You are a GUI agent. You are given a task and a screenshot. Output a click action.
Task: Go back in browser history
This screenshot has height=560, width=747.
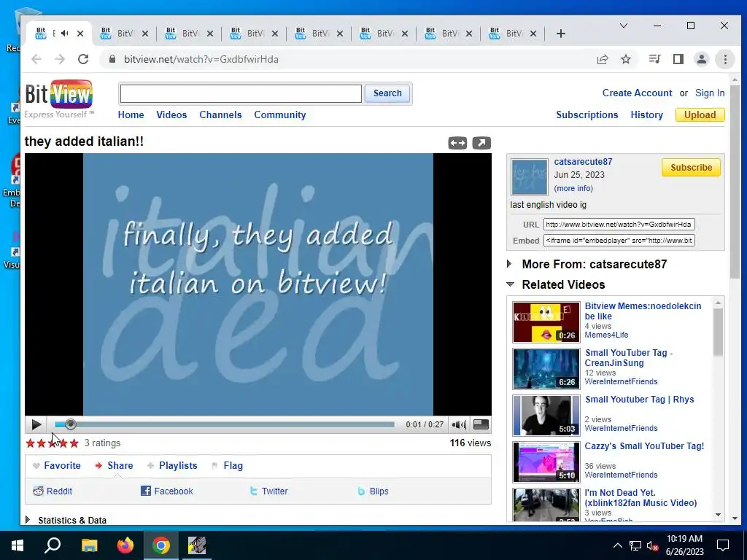pos(36,59)
